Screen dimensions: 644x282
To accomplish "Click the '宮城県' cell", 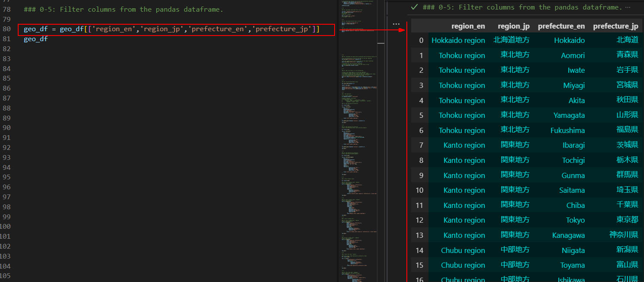I will click(628, 85).
